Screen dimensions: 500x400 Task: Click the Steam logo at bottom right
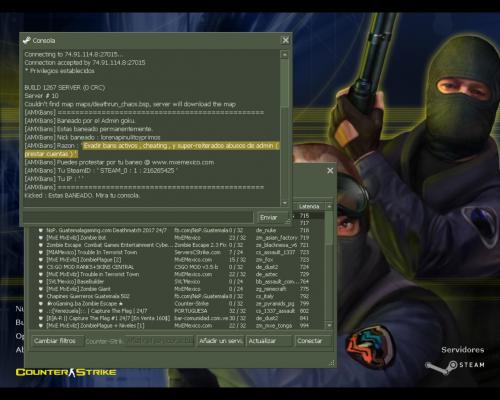455,365
